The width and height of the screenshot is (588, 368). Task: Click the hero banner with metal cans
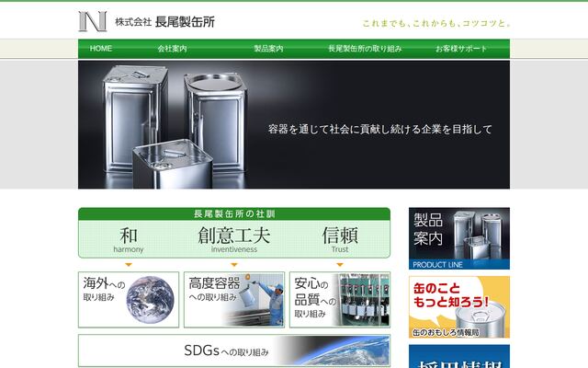click(x=294, y=124)
